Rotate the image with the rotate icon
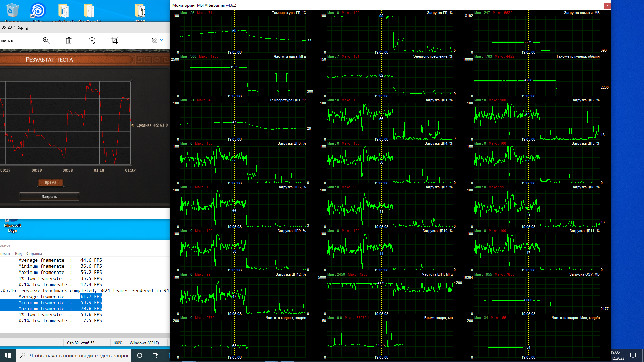Viewport: 644px width, 362px height. pyautogui.click(x=92, y=41)
